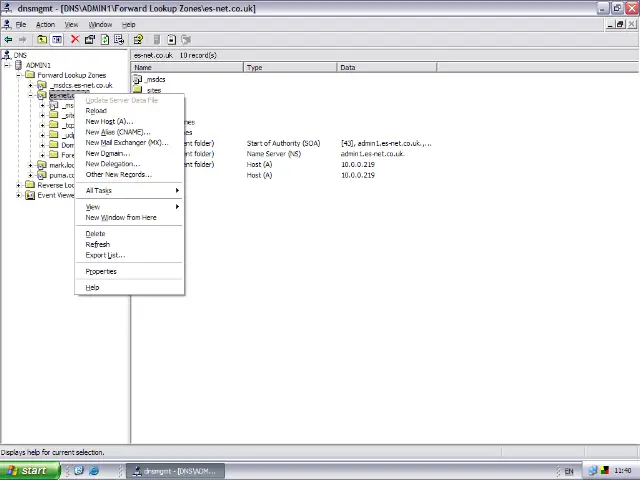
Task: Click the red Delete X toolbar icon
Action: tap(75, 39)
